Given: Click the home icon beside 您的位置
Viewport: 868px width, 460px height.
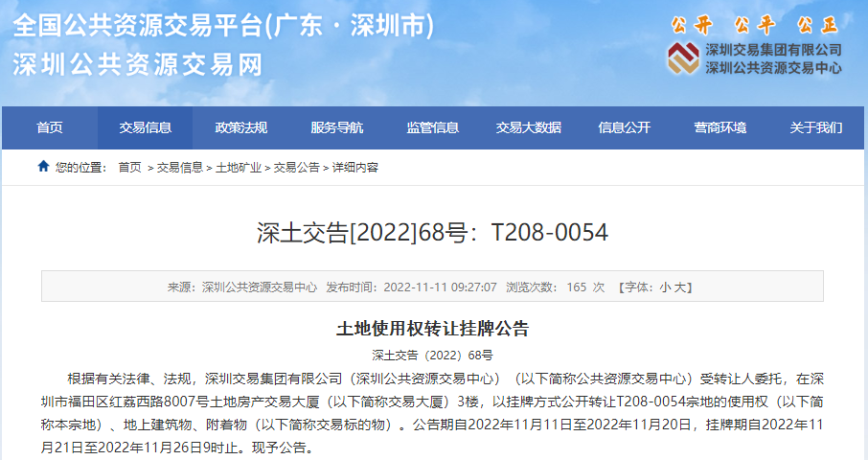Looking at the screenshot, I should [43, 167].
